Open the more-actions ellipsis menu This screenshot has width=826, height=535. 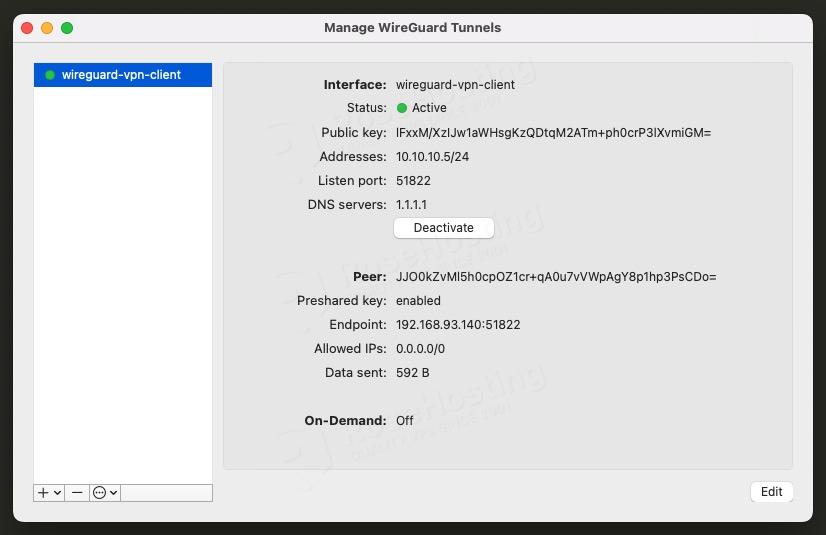coord(105,493)
